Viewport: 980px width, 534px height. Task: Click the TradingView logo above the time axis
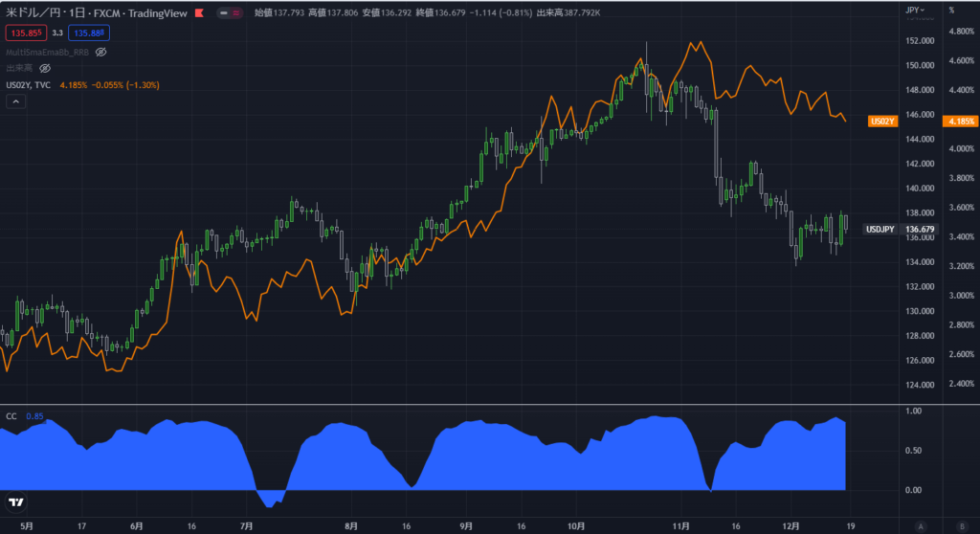click(16, 502)
